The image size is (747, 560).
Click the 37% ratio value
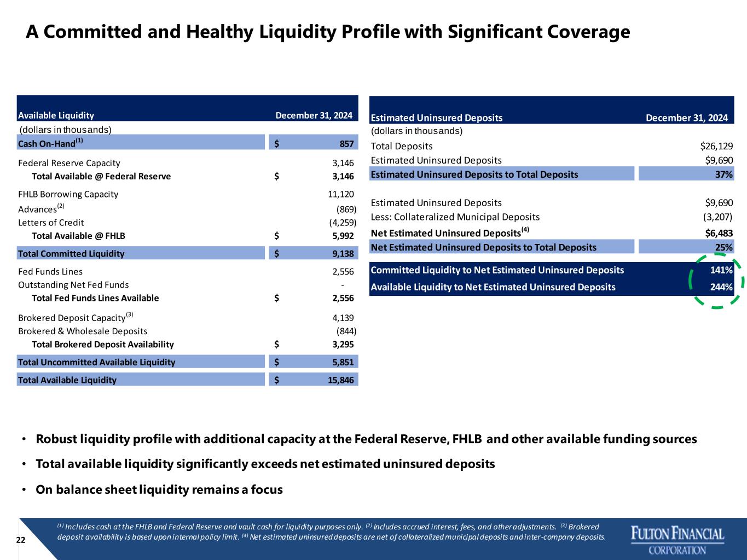(x=724, y=174)
